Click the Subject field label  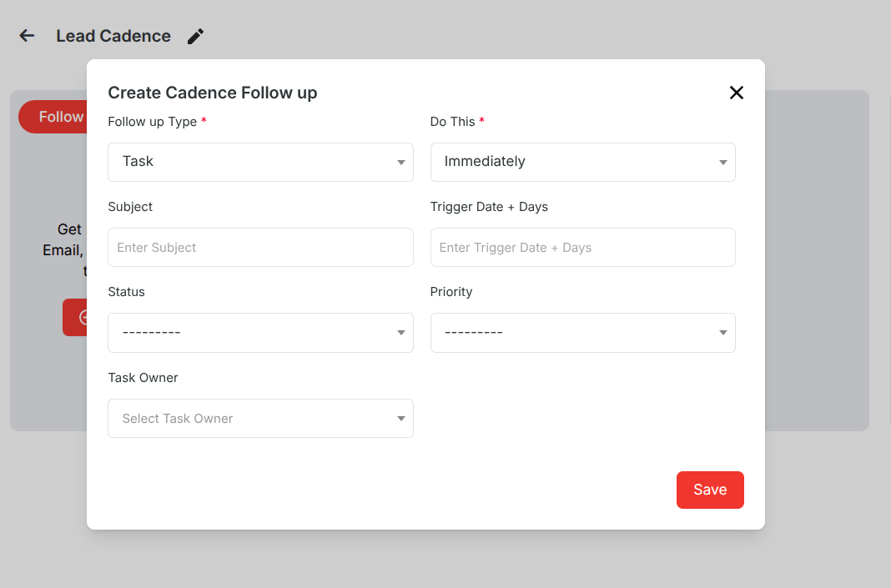pos(130,207)
